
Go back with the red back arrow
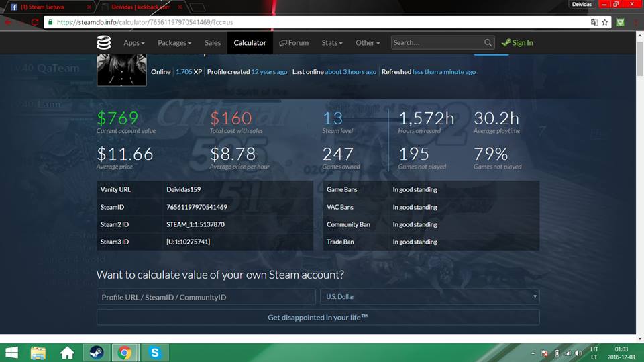[8, 22]
